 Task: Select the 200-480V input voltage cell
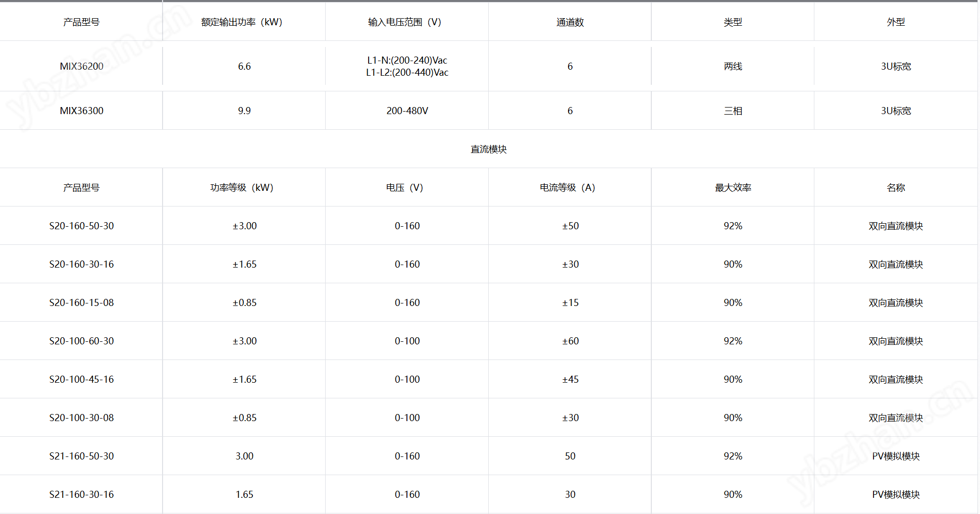(407, 111)
